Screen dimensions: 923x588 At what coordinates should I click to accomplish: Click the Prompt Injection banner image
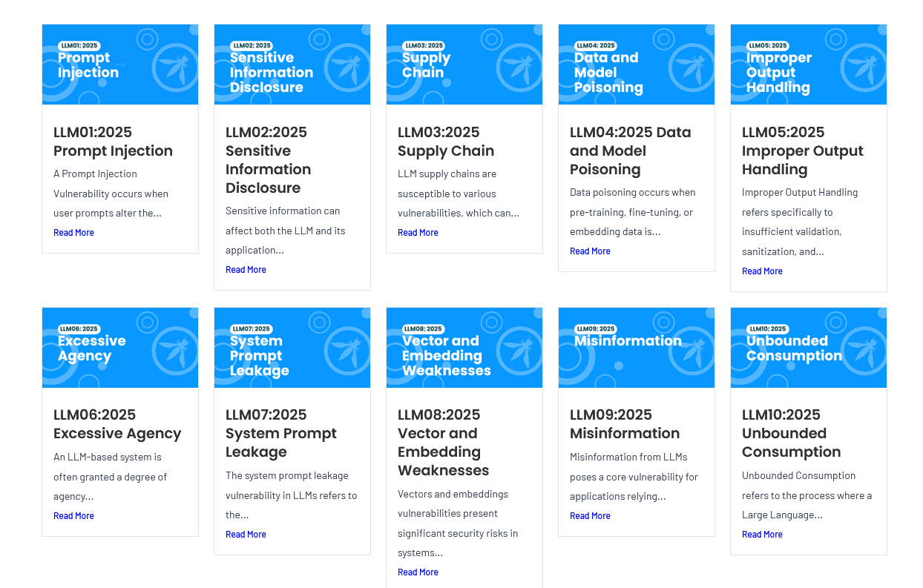tap(120, 65)
